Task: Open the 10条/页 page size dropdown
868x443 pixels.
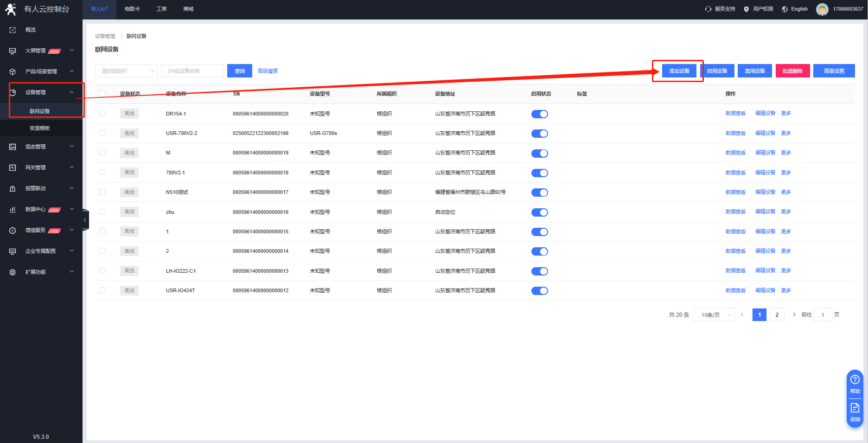Action: (x=714, y=315)
